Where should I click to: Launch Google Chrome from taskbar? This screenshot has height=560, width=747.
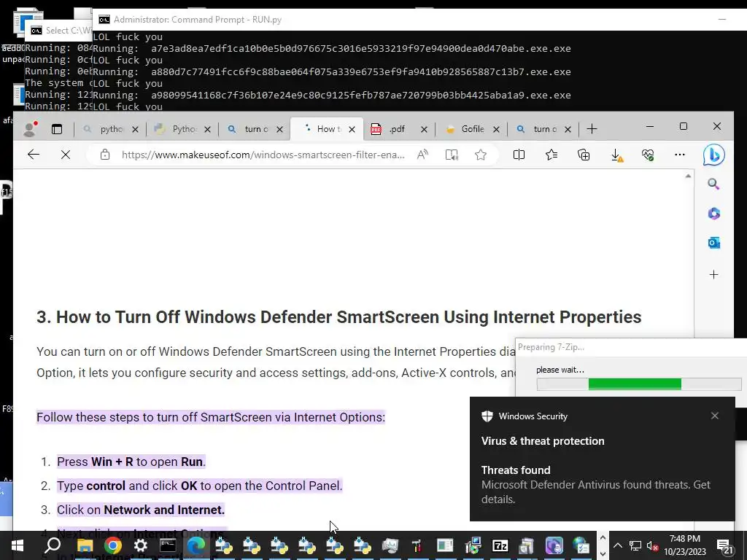(x=113, y=545)
